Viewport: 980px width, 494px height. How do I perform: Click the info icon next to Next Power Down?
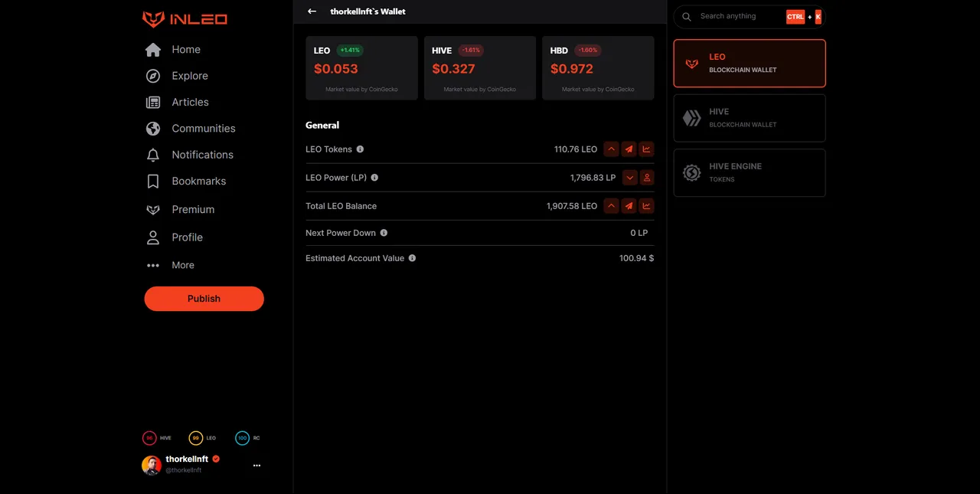384,233
